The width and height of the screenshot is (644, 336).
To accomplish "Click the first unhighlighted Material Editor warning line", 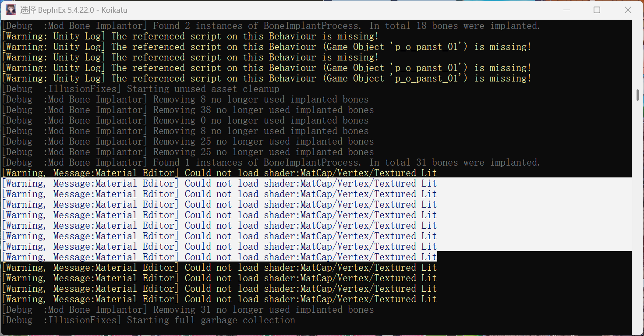I will [219, 173].
